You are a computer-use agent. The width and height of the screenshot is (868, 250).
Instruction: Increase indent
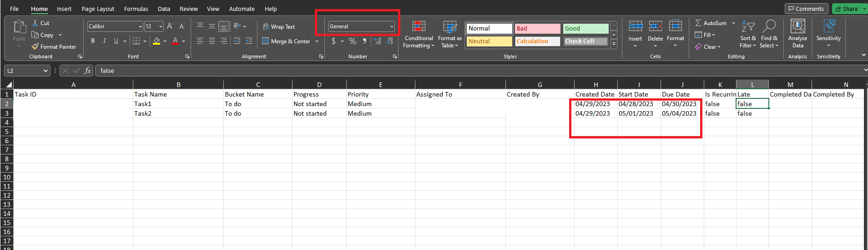[x=249, y=41]
